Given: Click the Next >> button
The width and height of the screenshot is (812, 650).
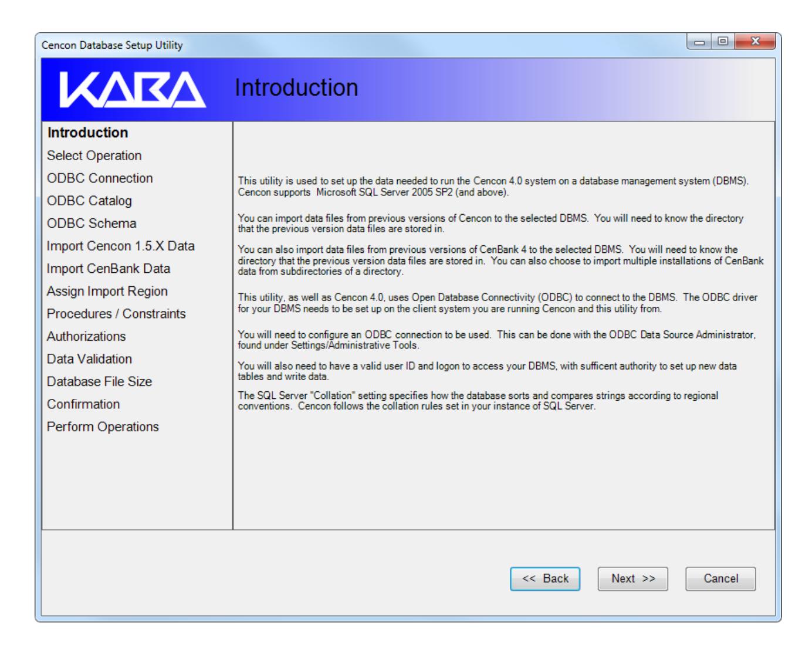Looking at the screenshot, I should point(632,578).
